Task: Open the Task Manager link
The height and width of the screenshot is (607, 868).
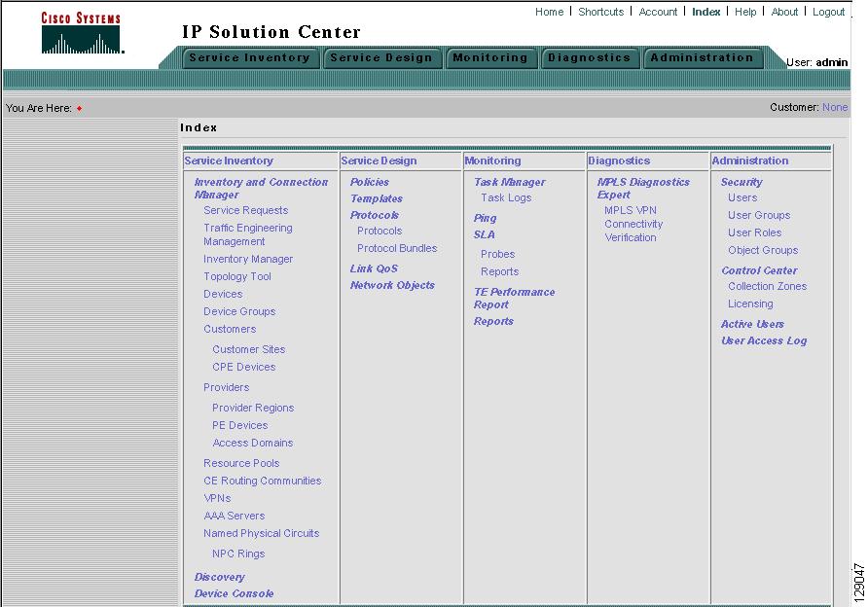Action: [x=509, y=182]
